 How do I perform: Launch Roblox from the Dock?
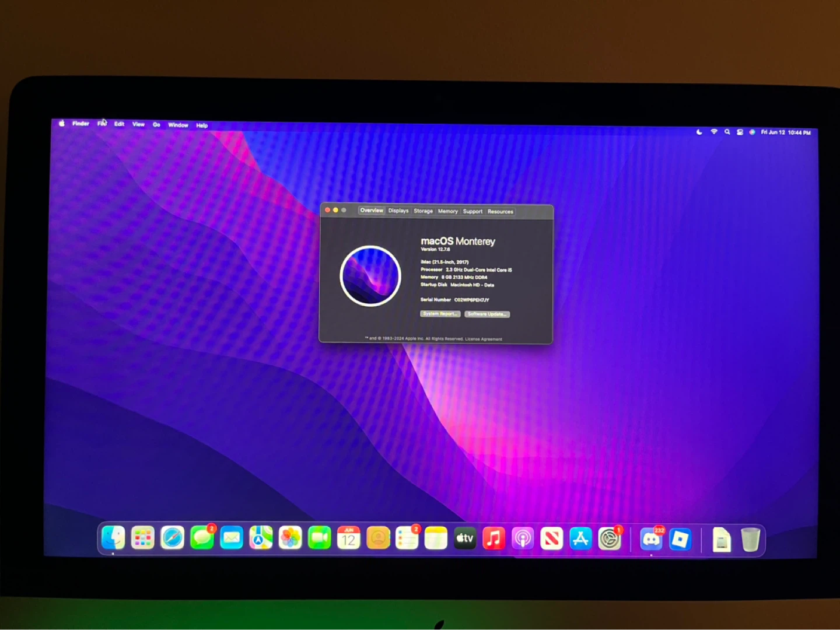click(680, 539)
